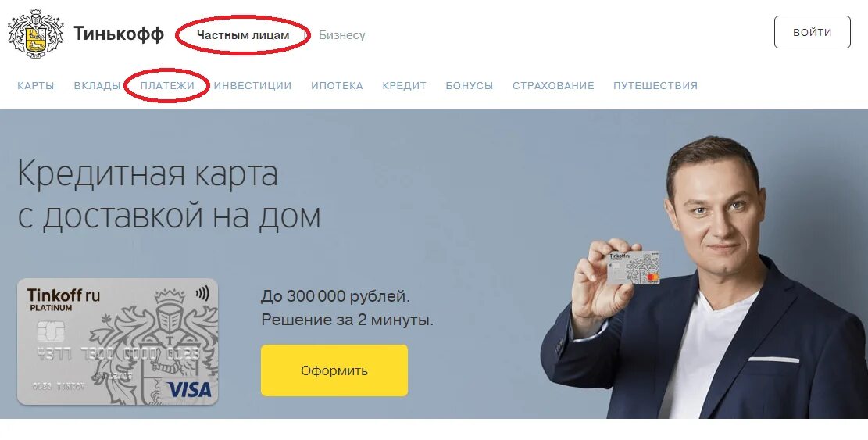868x440 pixels.
Task: Open the ИПОТЕКА section
Action: pos(337,86)
